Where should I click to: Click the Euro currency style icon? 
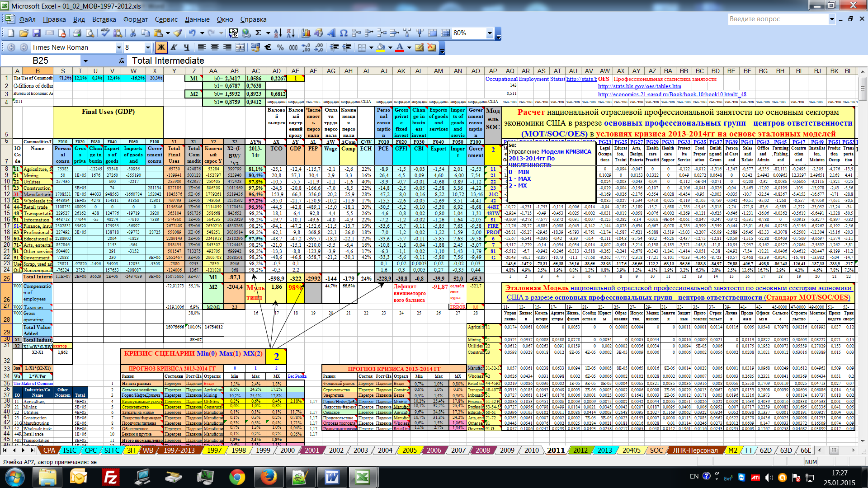pos(268,47)
